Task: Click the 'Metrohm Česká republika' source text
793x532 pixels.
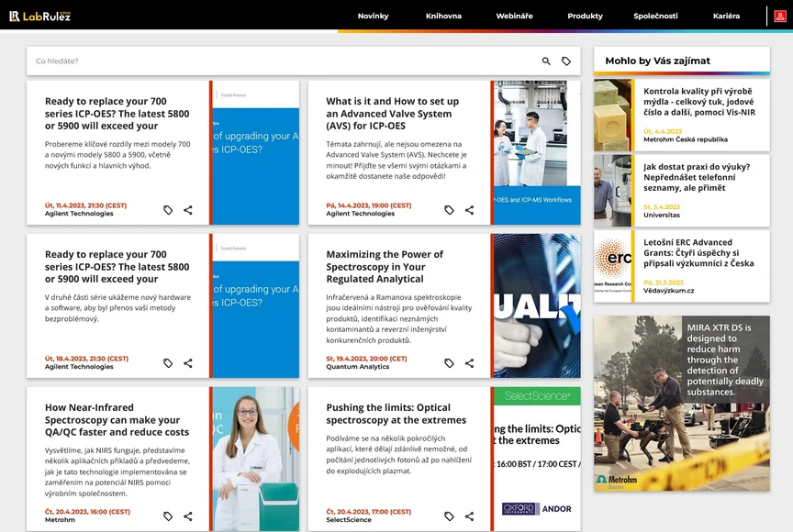Action: (x=686, y=139)
